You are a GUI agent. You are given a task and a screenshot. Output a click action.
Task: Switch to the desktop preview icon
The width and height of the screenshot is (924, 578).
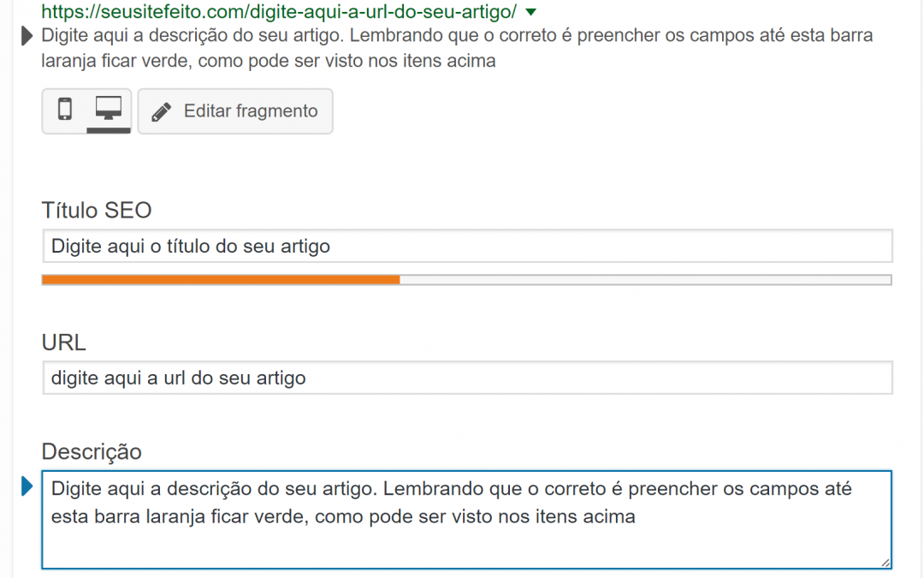[109, 109]
